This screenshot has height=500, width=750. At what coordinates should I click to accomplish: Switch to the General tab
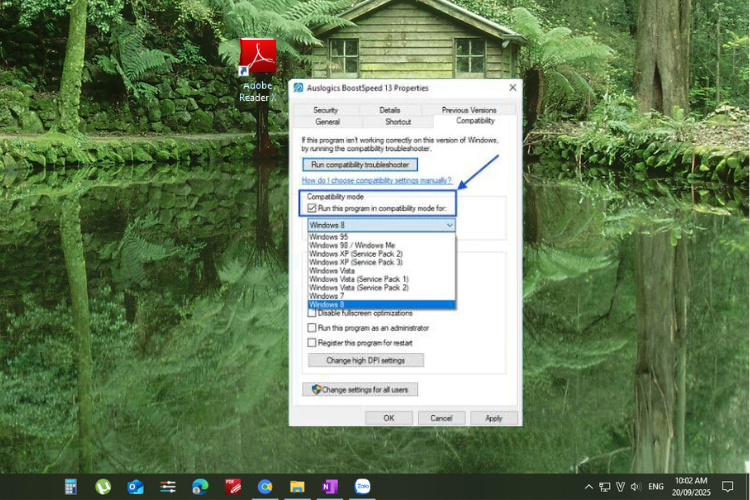328,122
